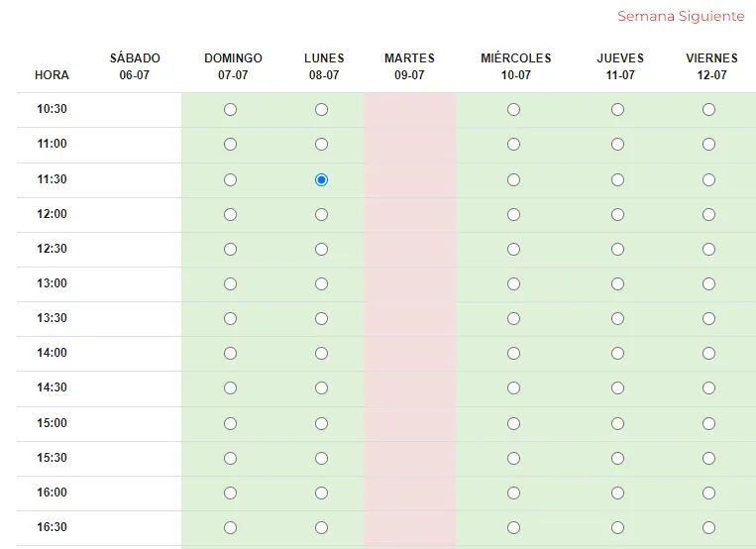The image size is (756, 549).
Task: Choose Viernes 12-07 at 15:30
Action: 708,458
